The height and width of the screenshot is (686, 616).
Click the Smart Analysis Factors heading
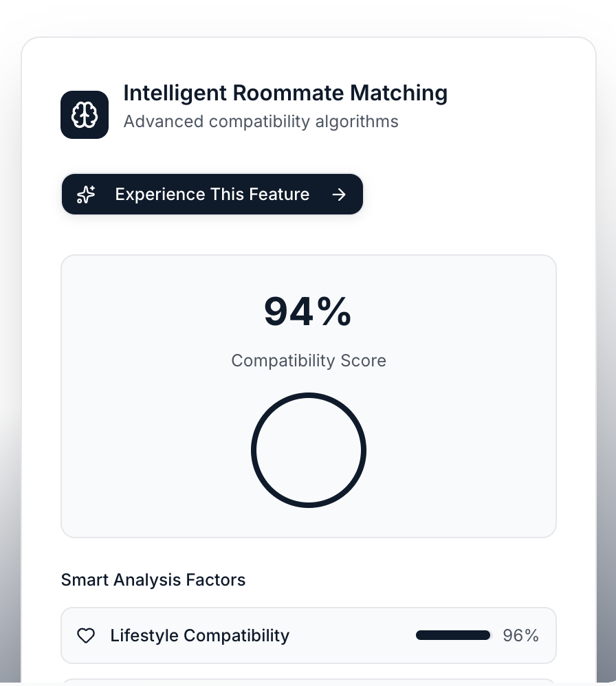tap(153, 580)
